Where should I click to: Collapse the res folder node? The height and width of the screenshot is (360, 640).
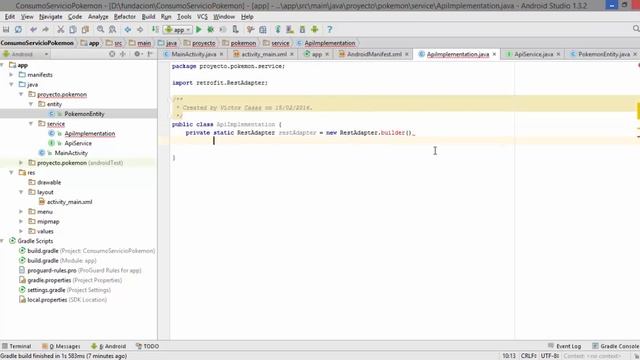click(11, 173)
